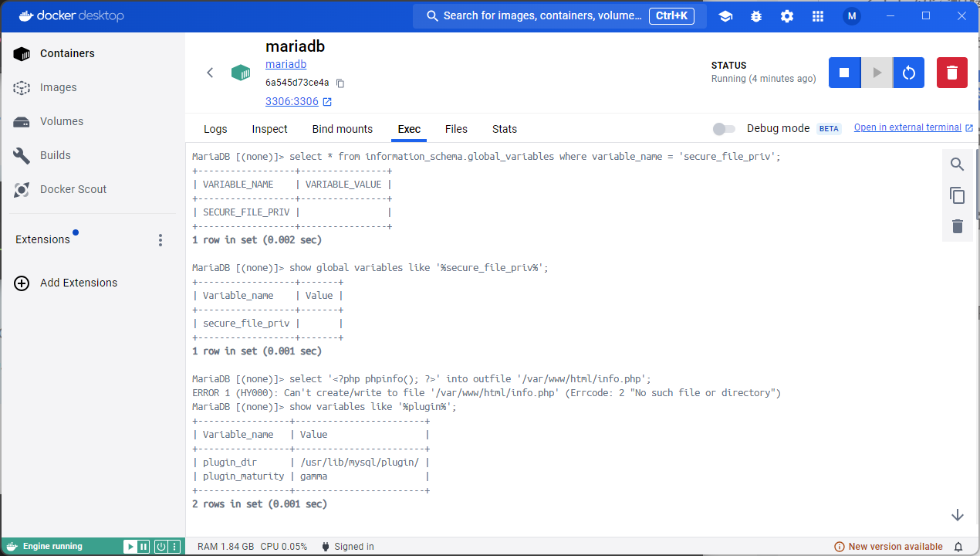Open the Troubleshoot bug icon
Image resolution: width=980 pixels, height=556 pixels.
[x=756, y=16]
